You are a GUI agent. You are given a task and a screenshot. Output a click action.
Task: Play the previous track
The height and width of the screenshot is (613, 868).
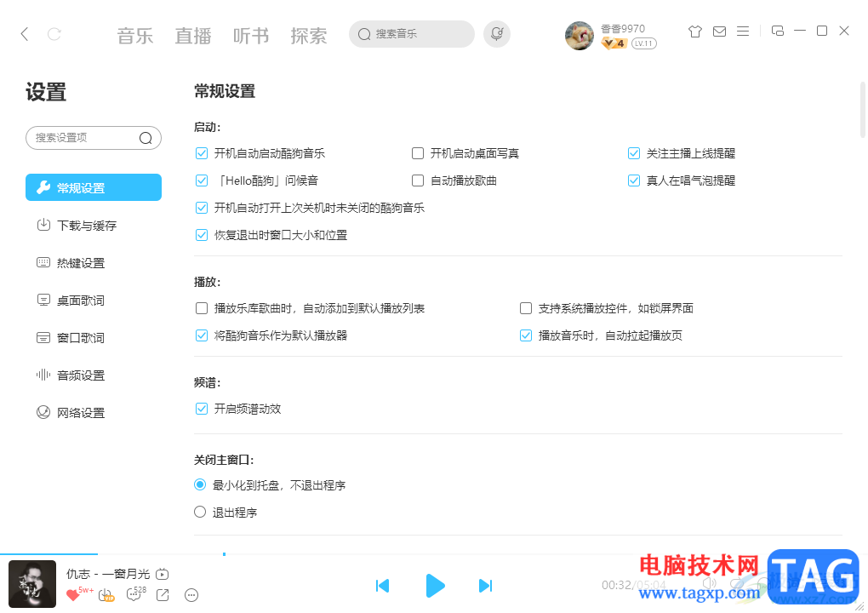point(383,585)
